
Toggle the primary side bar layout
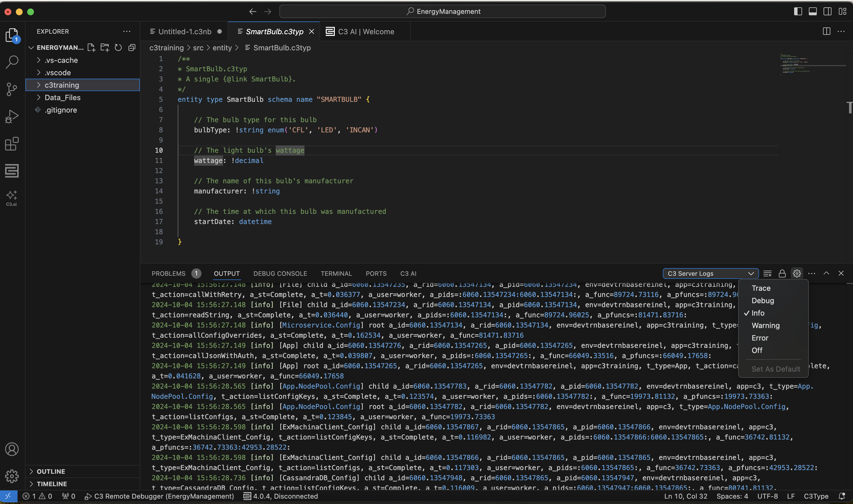(798, 12)
